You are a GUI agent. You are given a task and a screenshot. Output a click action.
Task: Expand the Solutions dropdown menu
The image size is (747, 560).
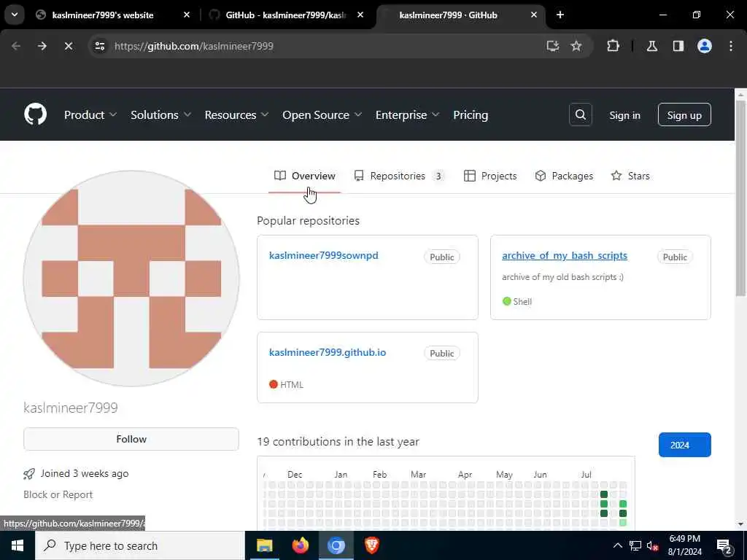[160, 114]
